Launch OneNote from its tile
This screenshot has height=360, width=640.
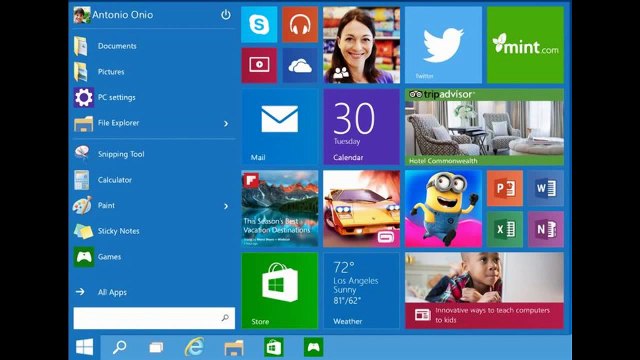[546, 229]
